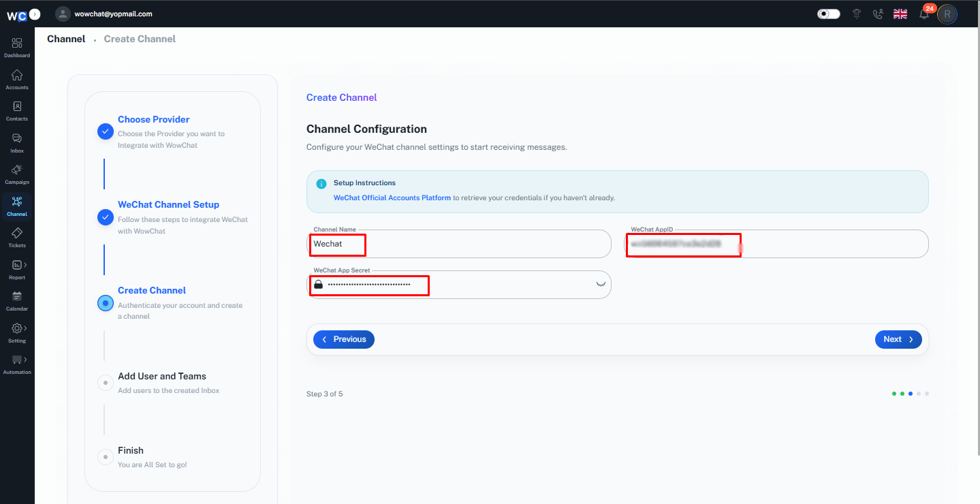Open Tickets from the sidebar
This screenshot has height=504, width=980.
point(17,233)
